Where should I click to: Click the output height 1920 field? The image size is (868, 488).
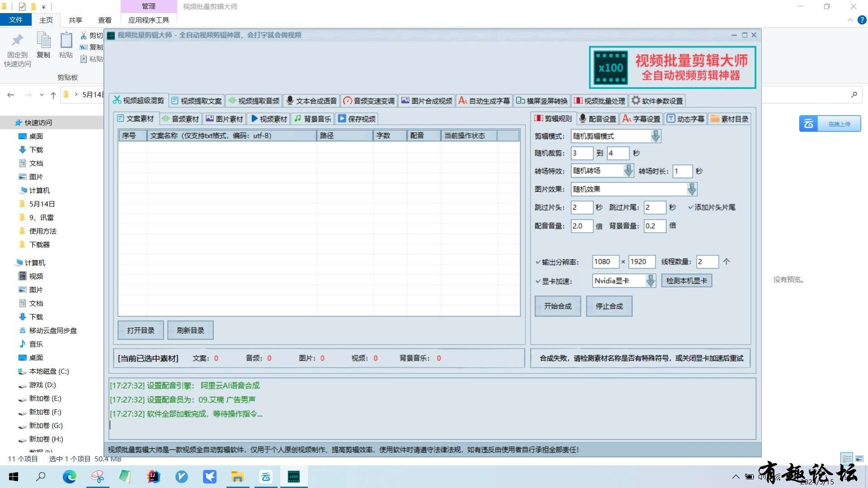tap(642, 262)
